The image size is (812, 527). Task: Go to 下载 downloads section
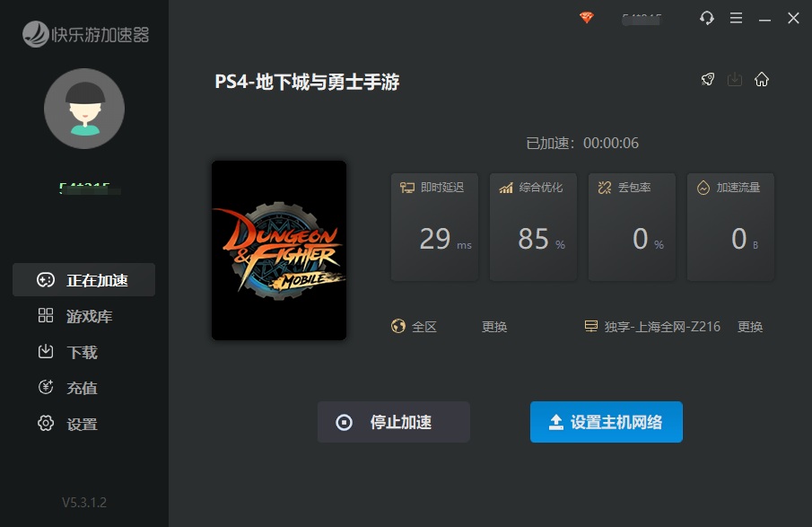click(x=84, y=352)
